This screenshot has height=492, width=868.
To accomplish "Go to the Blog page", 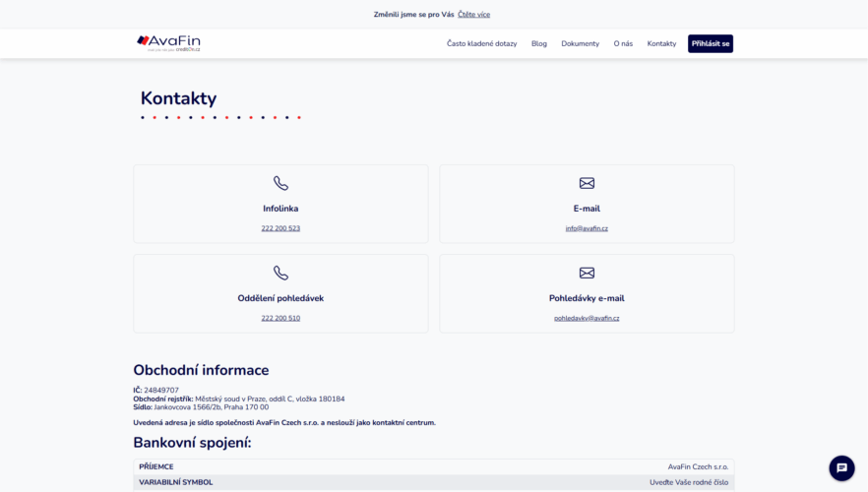I will [x=538, y=43].
